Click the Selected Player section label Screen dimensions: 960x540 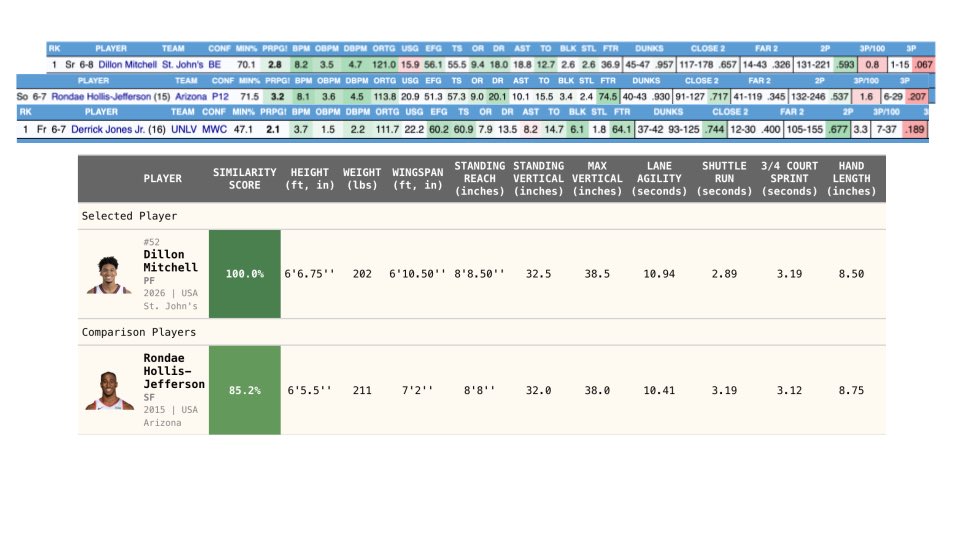pos(129,216)
